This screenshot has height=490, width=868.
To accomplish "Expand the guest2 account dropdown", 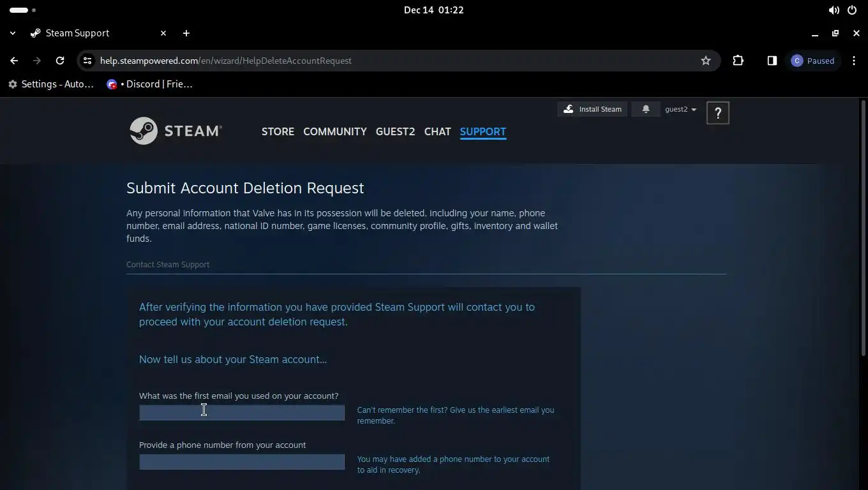I will pyautogui.click(x=680, y=109).
